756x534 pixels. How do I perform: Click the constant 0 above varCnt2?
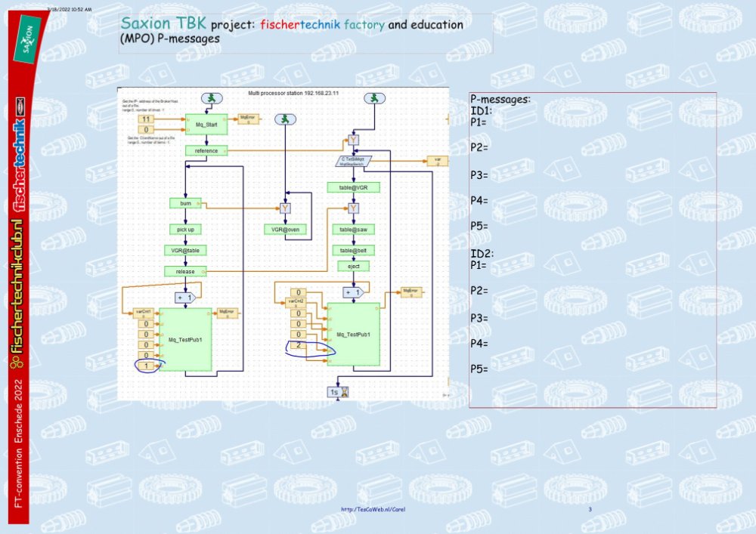[299, 292]
